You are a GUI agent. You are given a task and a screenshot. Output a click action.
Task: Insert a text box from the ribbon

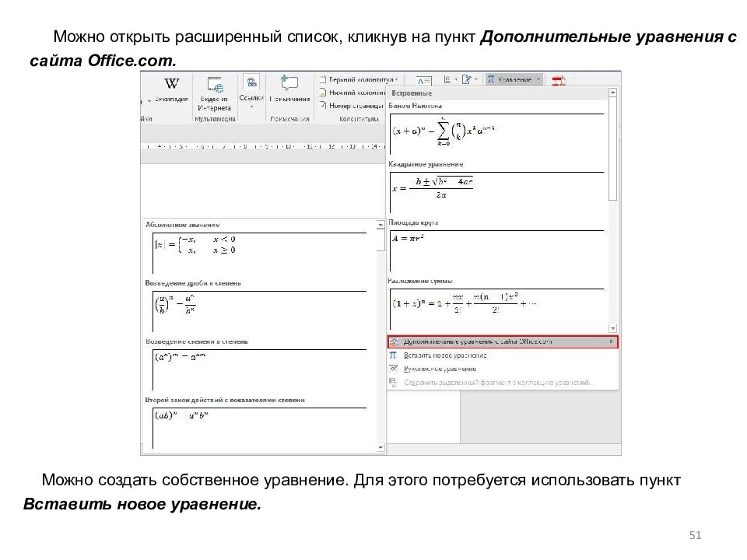coord(423,80)
